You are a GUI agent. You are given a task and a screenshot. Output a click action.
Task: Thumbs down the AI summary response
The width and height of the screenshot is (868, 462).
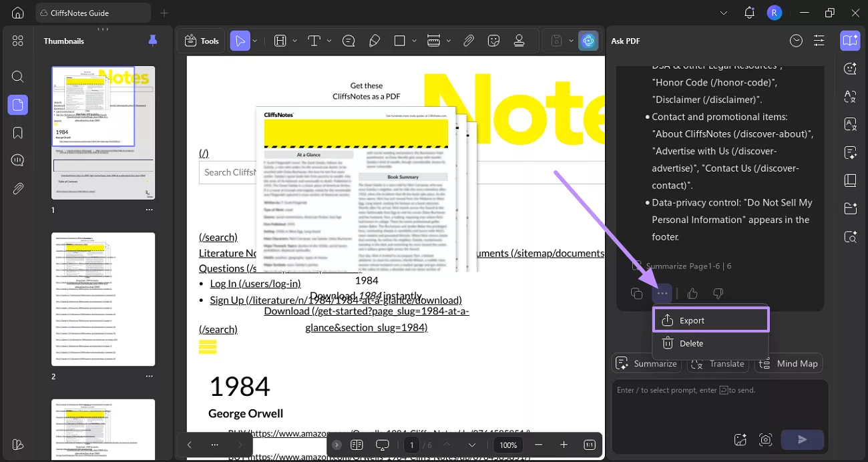tap(718, 293)
